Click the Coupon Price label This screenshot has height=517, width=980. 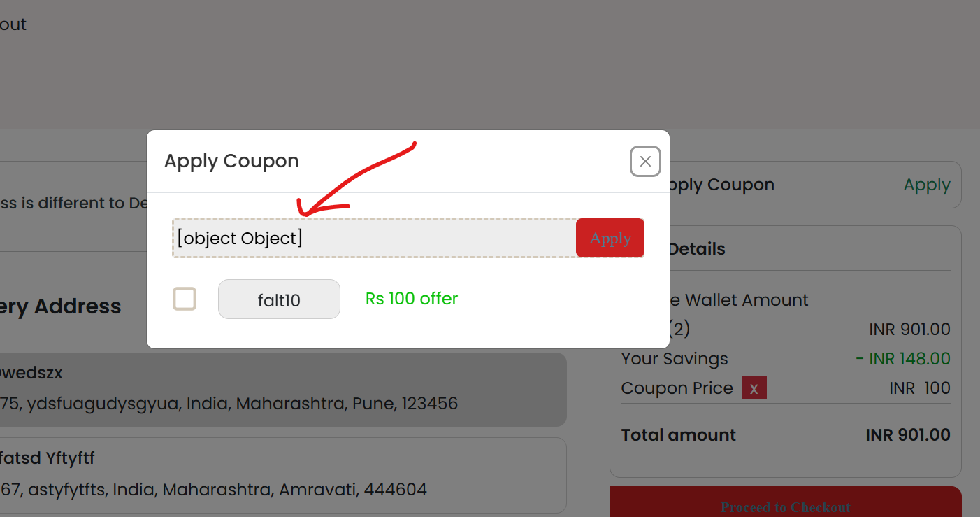(677, 388)
